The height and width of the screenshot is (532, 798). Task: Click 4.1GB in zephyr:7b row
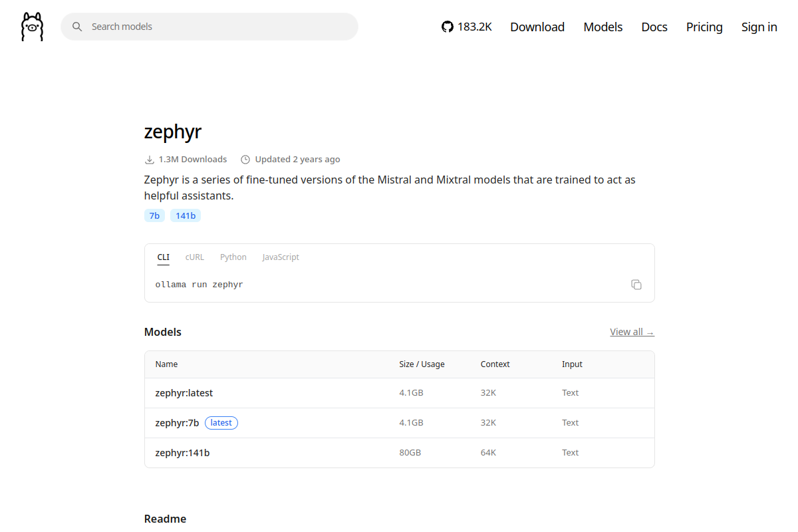(x=411, y=423)
